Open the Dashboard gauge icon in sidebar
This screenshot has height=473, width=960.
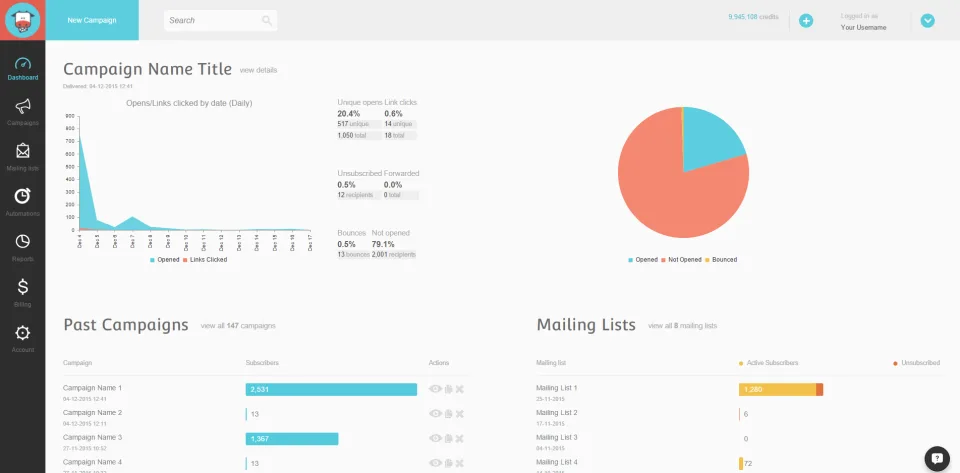click(23, 64)
